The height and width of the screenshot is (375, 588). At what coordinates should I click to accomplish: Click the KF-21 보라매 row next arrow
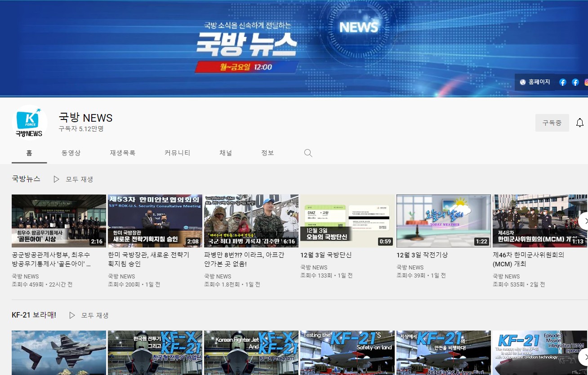point(584,357)
